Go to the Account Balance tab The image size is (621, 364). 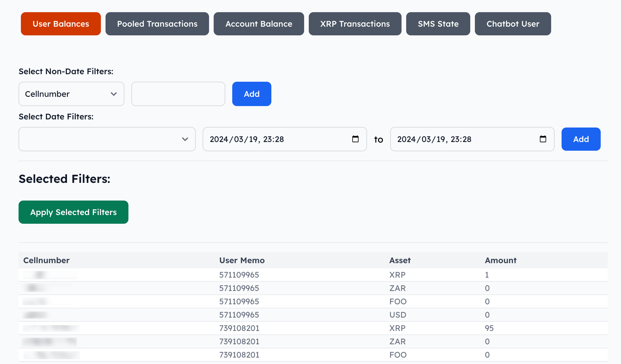259,24
